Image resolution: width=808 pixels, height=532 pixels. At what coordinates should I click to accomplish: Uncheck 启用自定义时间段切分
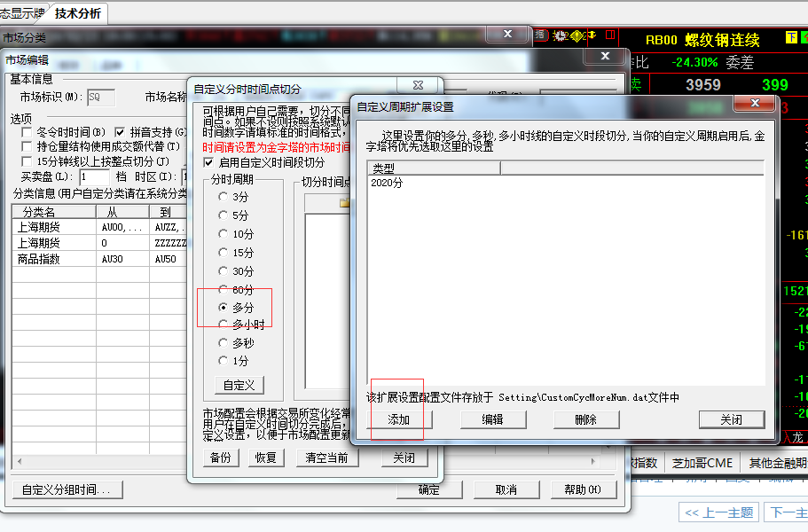click(x=208, y=163)
